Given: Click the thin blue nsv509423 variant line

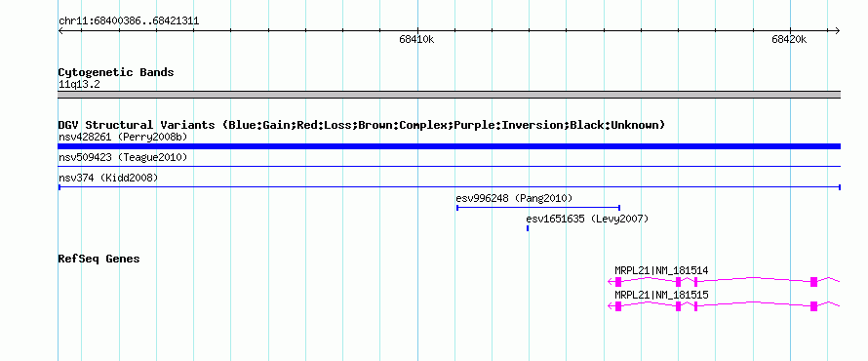Looking at the screenshot, I should click(x=449, y=166).
